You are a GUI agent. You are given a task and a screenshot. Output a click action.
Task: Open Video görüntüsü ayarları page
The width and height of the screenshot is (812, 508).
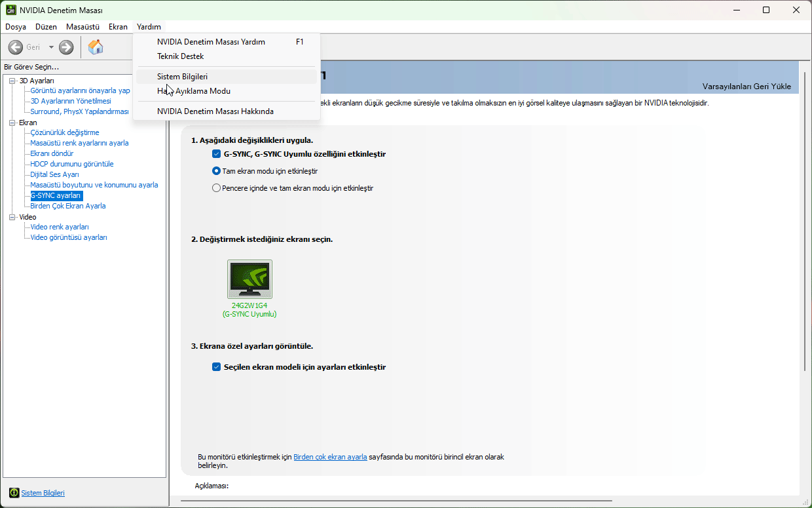pos(69,237)
